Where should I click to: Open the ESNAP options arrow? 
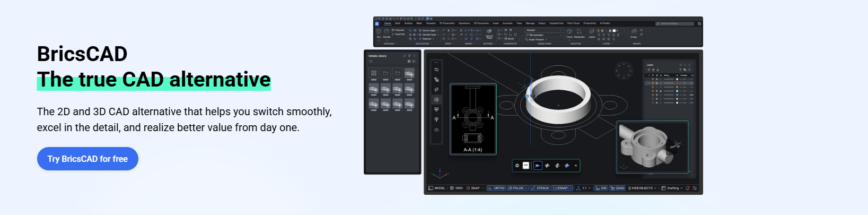571,188
